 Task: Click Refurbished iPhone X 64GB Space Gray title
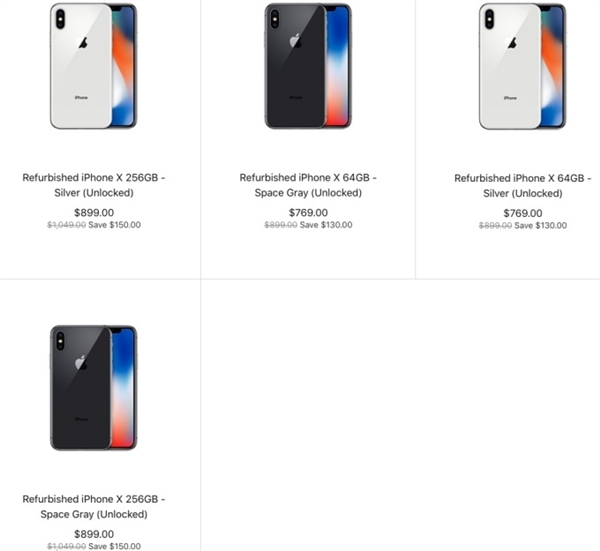pos(308,185)
